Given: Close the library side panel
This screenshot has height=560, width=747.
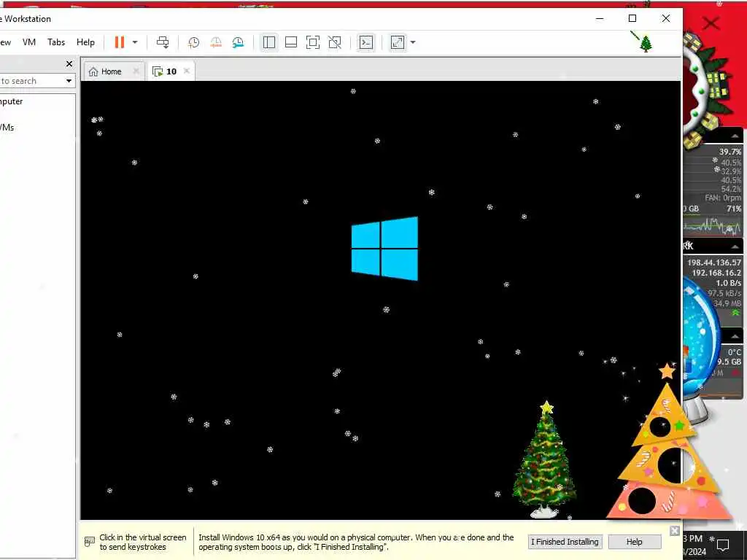Looking at the screenshot, I should 69,64.
